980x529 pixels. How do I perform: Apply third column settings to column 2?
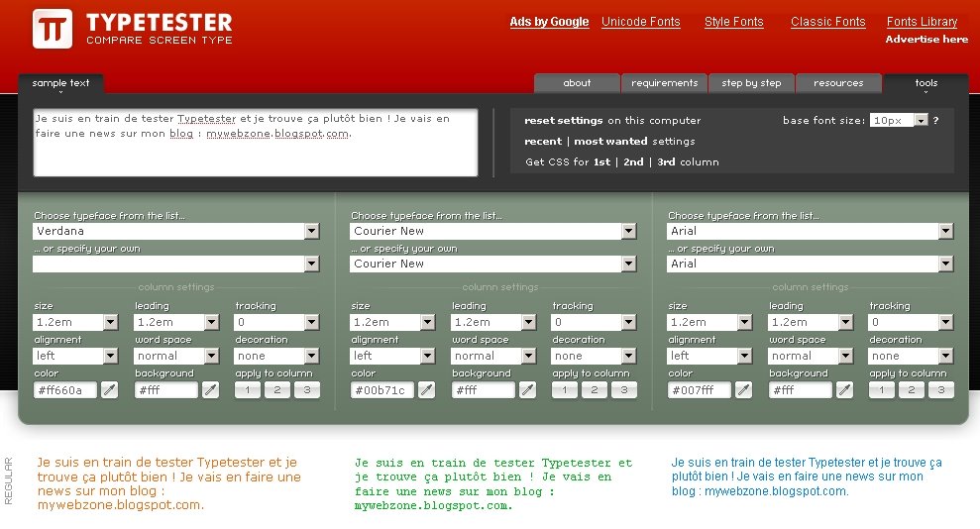pos(912,390)
